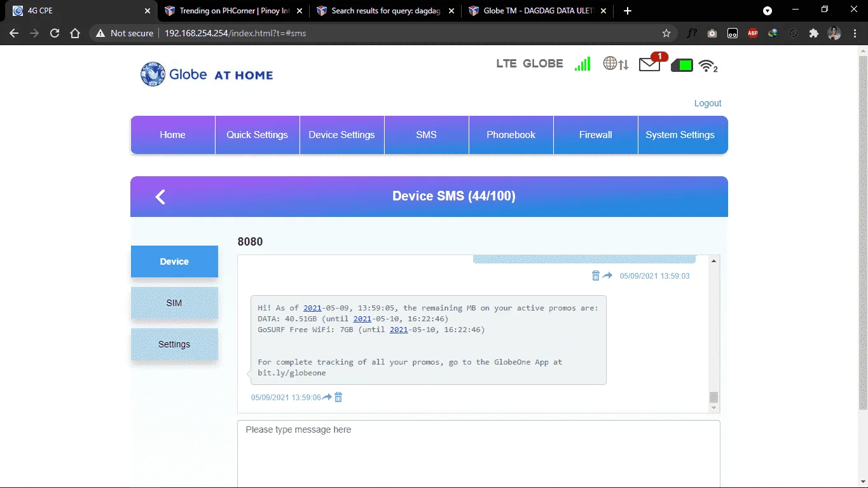Click the message list scroll up arrow
Screen dimensions: 868x488
[x=714, y=261]
